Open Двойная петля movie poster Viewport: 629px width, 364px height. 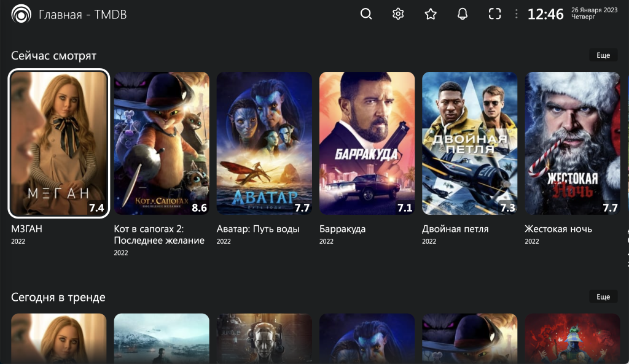pyautogui.click(x=469, y=143)
